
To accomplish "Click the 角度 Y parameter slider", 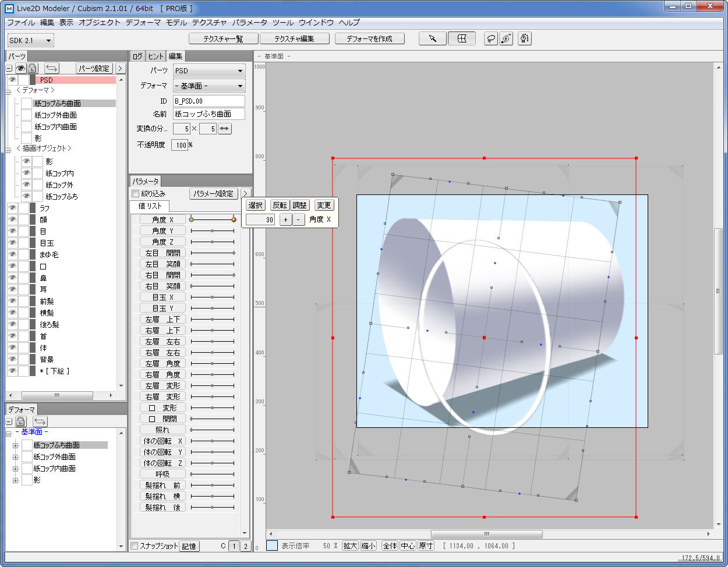I will click(x=213, y=231).
